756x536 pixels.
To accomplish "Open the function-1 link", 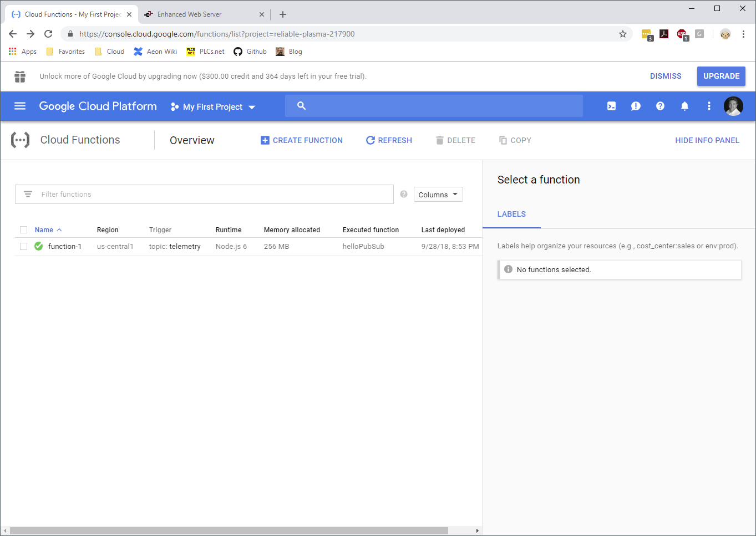I will pos(65,246).
